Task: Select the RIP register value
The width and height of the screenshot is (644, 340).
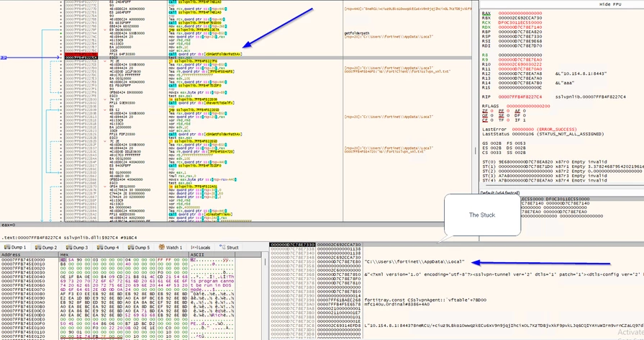Action: (518, 97)
